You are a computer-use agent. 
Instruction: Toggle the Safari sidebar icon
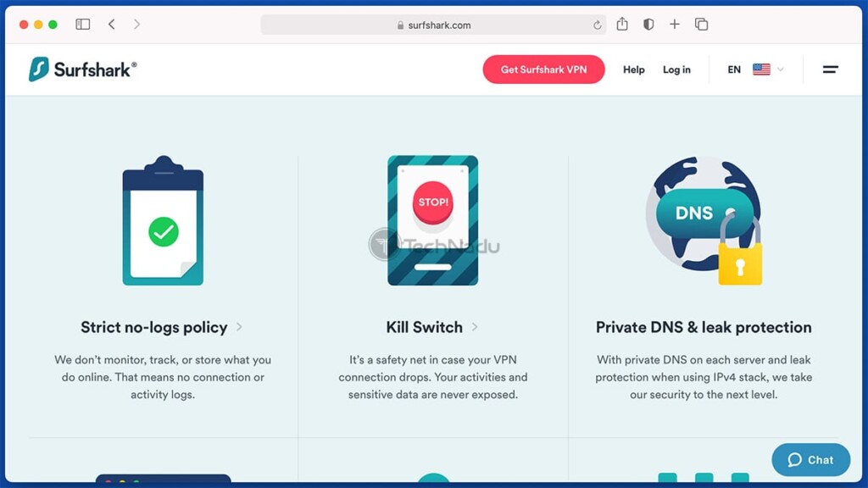(x=83, y=25)
